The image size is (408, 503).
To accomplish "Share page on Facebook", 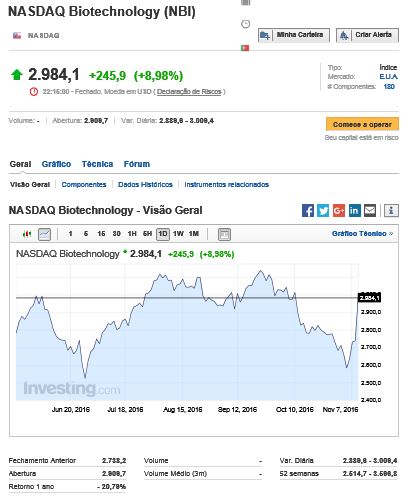I will (x=308, y=211).
